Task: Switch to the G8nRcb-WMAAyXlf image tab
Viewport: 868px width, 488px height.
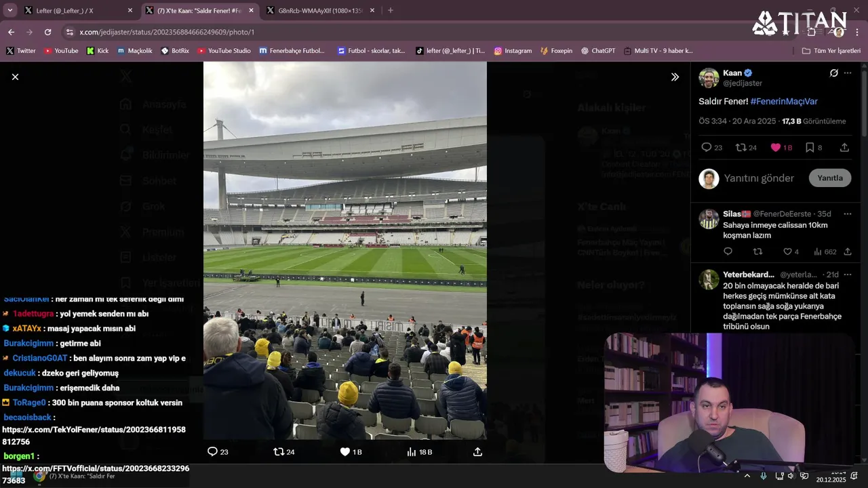Action: (321, 11)
